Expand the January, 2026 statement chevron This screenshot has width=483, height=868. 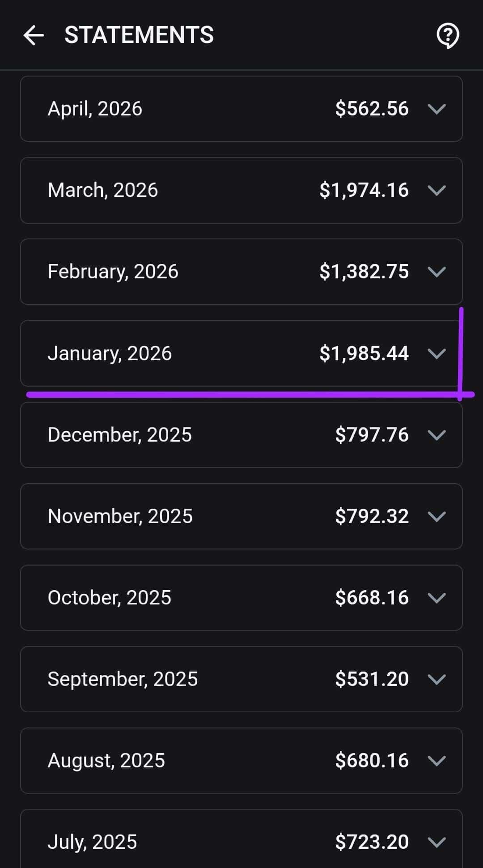(436, 353)
